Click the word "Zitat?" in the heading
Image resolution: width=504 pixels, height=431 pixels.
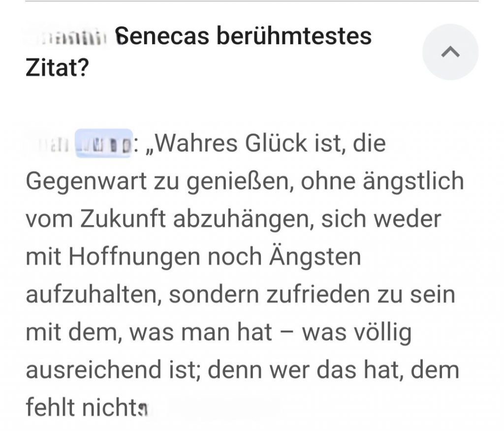tap(57, 68)
